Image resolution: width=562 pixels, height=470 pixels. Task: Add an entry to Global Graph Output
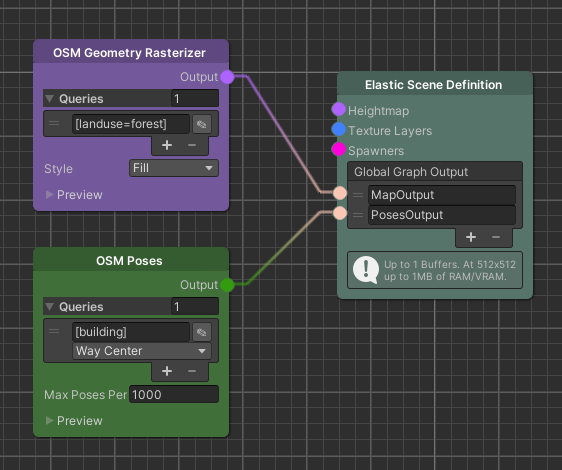tap(471, 237)
